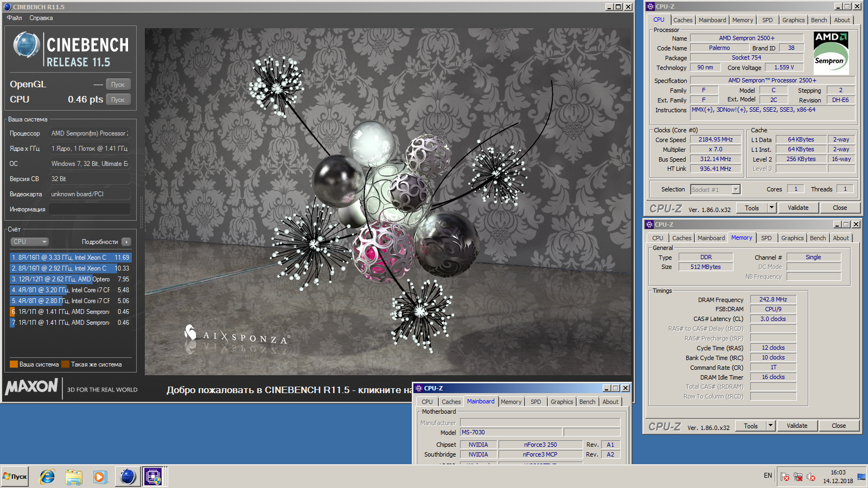
Task: Select ranking row 3 AMD Optero 7.95
Action: tap(71, 279)
